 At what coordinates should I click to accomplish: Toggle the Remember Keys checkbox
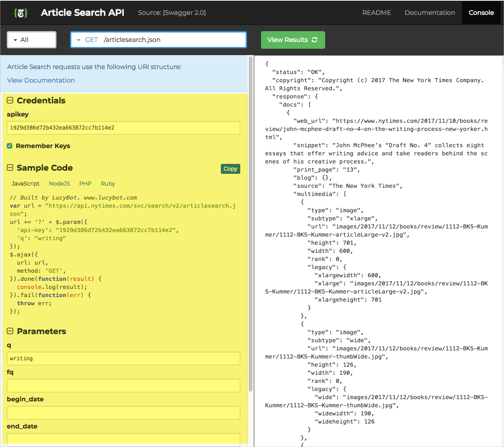(x=10, y=146)
